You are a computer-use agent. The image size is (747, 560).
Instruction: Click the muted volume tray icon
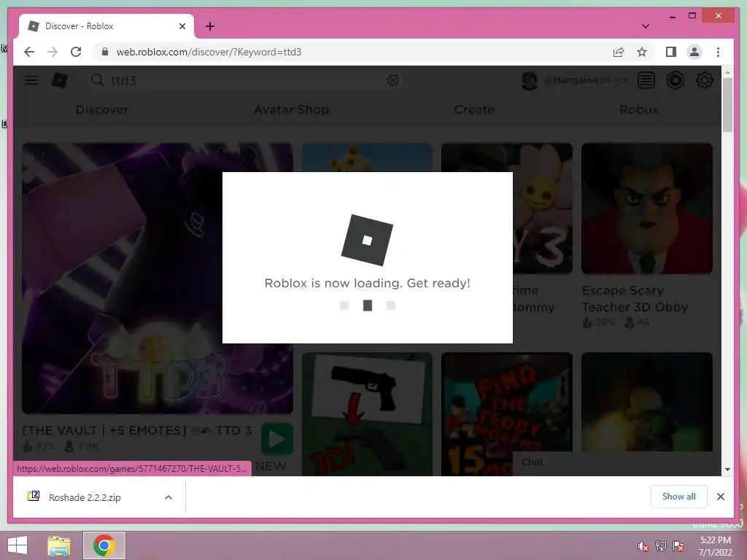pos(643,546)
